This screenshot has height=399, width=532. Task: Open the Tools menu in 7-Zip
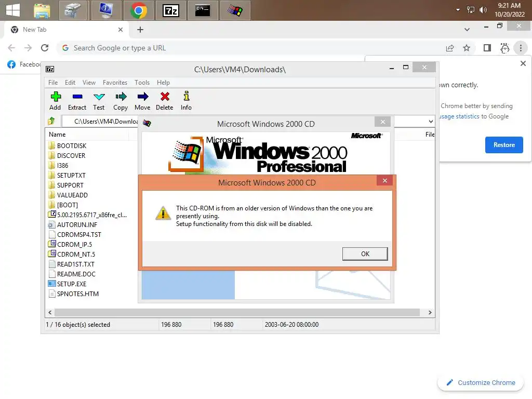[x=142, y=83]
